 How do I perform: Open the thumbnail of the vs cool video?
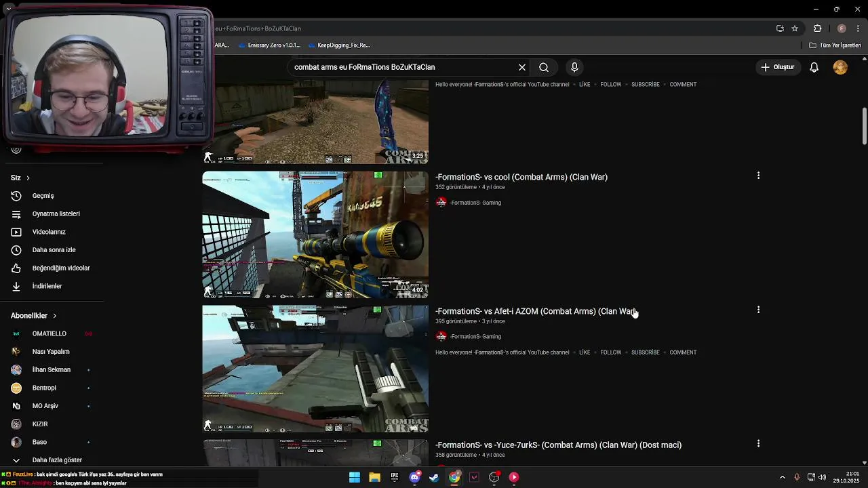click(315, 235)
